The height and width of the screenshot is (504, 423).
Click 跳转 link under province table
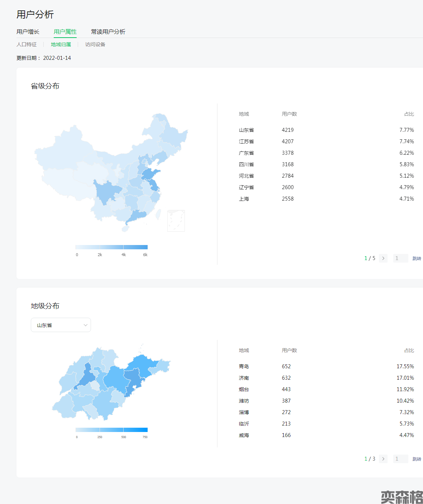click(x=417, y=258)
